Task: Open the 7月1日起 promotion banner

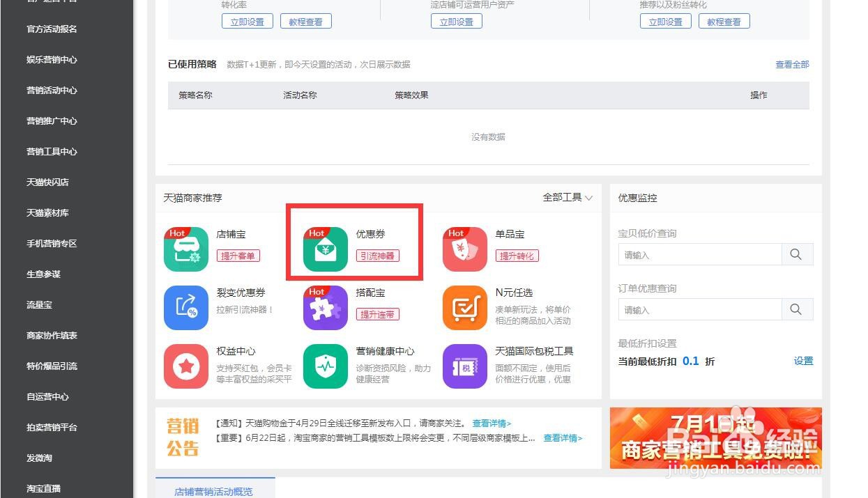Action: (x=716, y=438)
